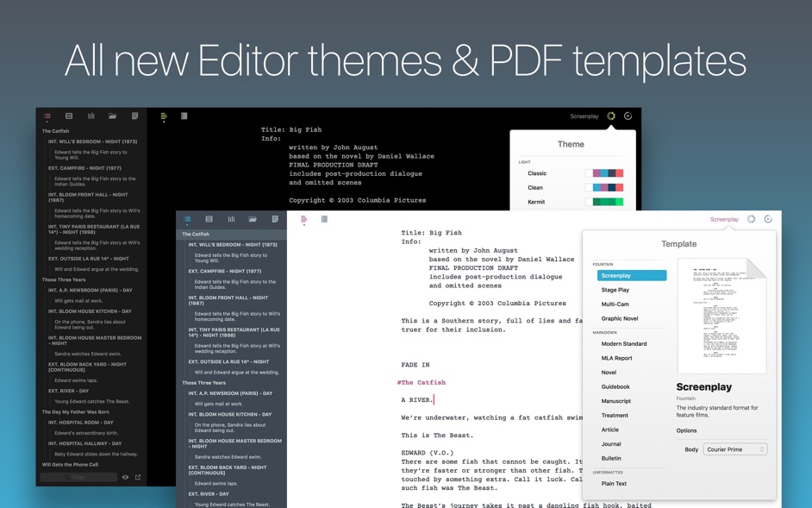Click Kermit green color swatch strip

pos(603,202)
